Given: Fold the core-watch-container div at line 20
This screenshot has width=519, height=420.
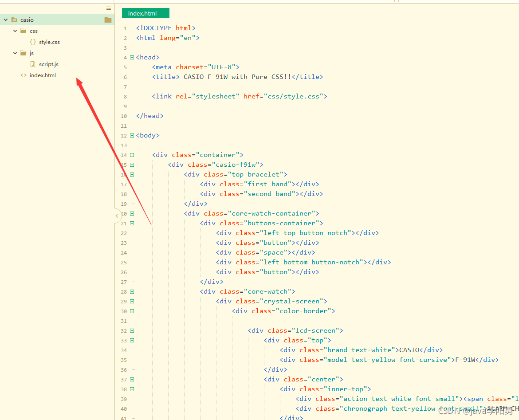Looking at the screenshot, I should point(132,213).
